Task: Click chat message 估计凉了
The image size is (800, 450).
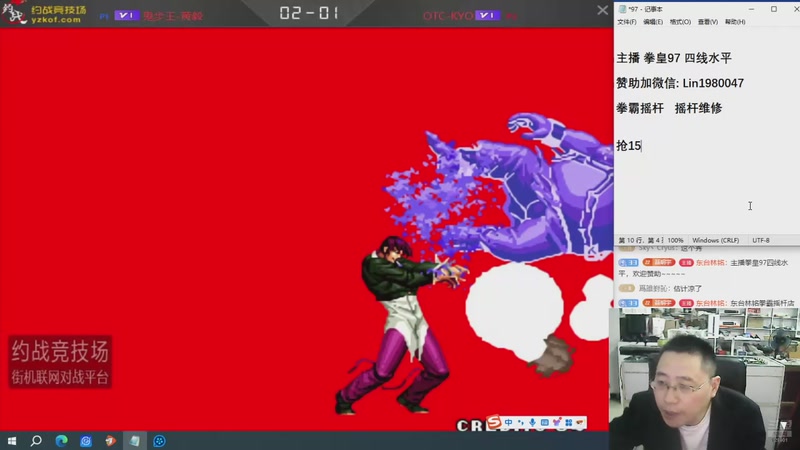Action: click(687, 289)
